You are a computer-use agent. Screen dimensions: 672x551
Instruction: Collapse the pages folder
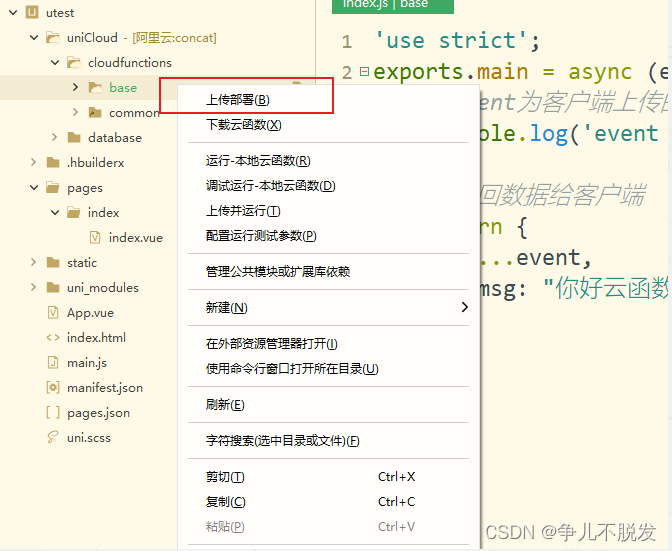click(34, 188)
